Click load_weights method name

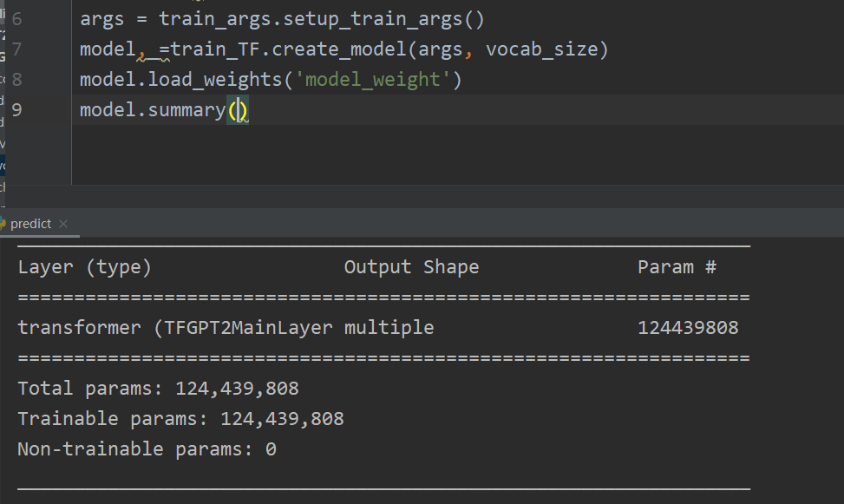coord(215,80)
